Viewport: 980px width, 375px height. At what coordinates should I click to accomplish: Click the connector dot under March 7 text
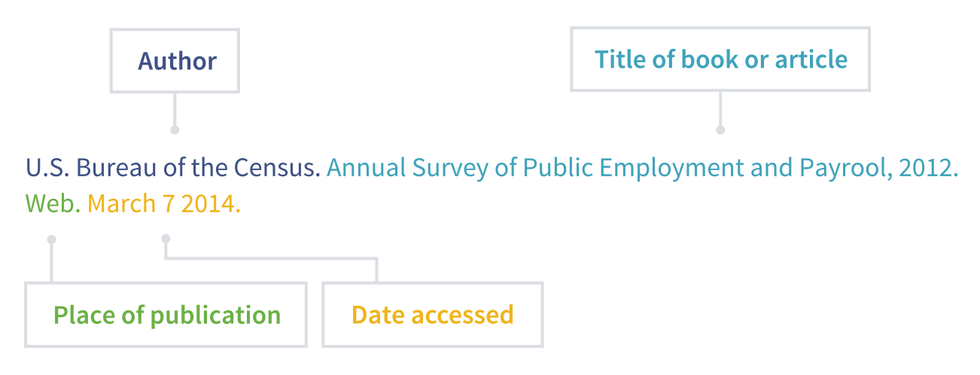pyautogui.click(x=166, y=239)
